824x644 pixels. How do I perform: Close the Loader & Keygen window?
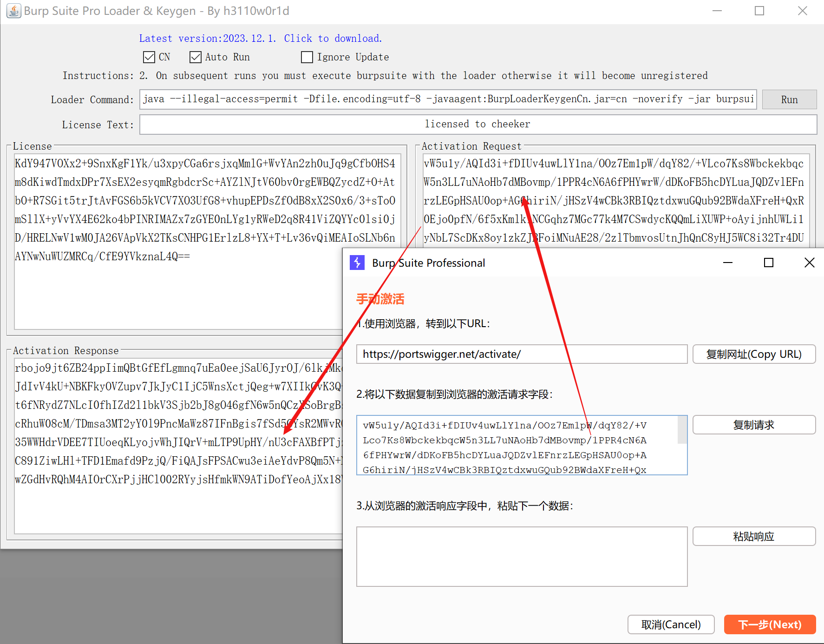pyautogui.click(x=802, y=11)
